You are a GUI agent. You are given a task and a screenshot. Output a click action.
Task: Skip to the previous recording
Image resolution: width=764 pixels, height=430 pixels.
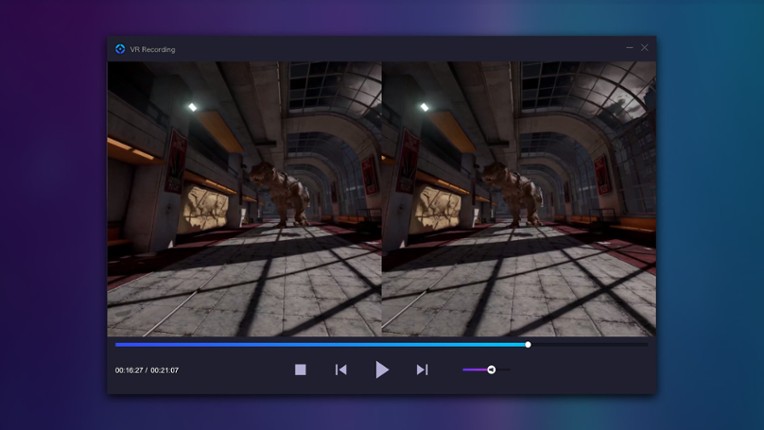(x=341, y=370)
